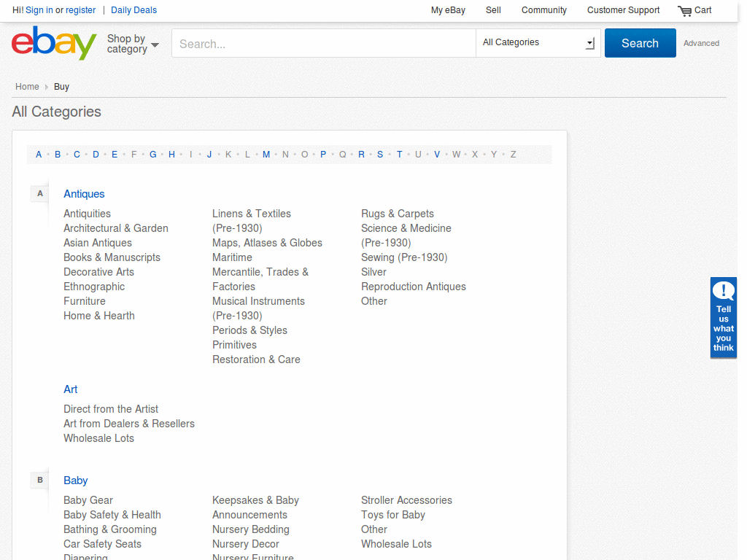Click the Sign in link
This screenshot has height=560, width=747.
(39, 10)
